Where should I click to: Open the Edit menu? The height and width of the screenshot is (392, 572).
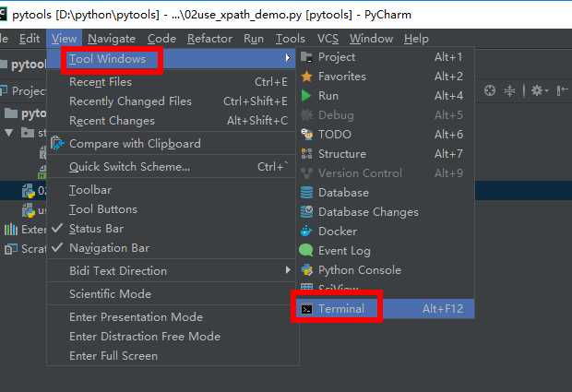[x=30, y=39]
